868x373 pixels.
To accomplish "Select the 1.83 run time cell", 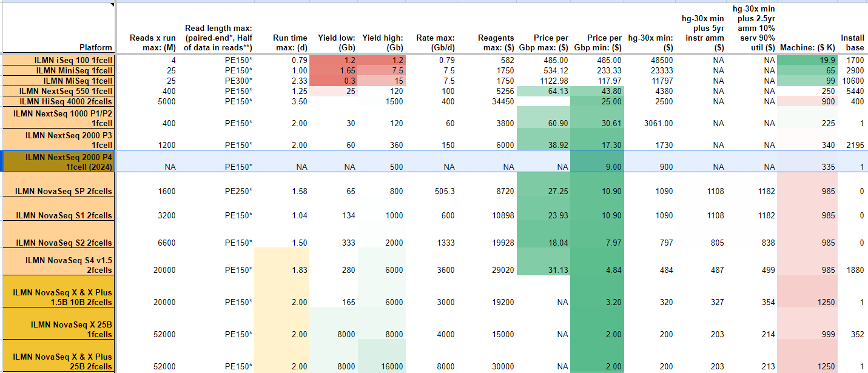I will point(281,261).
